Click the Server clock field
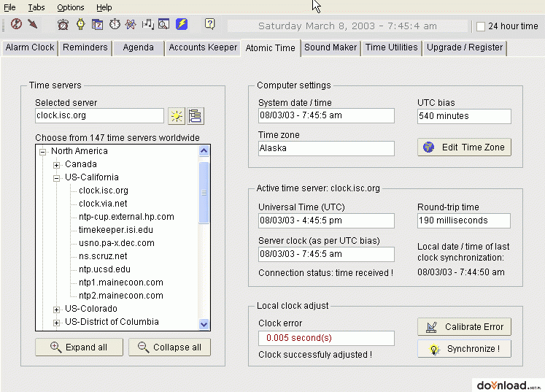 [x=326, y=254]
